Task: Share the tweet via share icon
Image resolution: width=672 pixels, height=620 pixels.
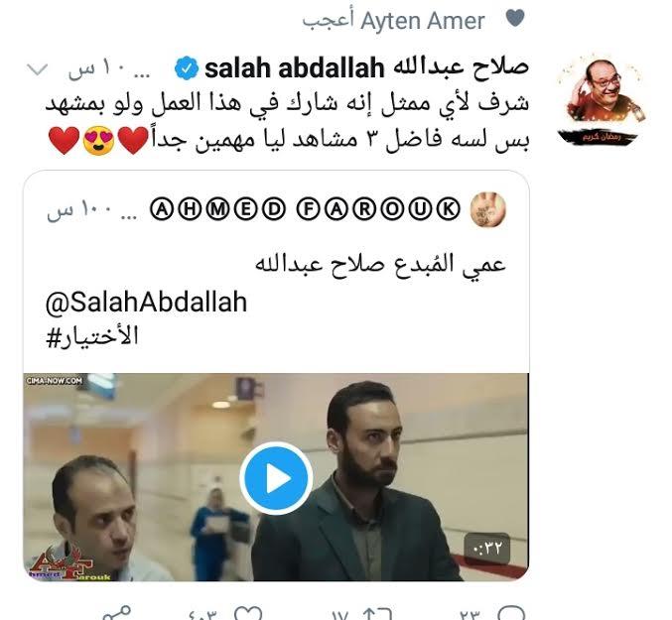Action: pyautogui.click(x=116, y=614)
